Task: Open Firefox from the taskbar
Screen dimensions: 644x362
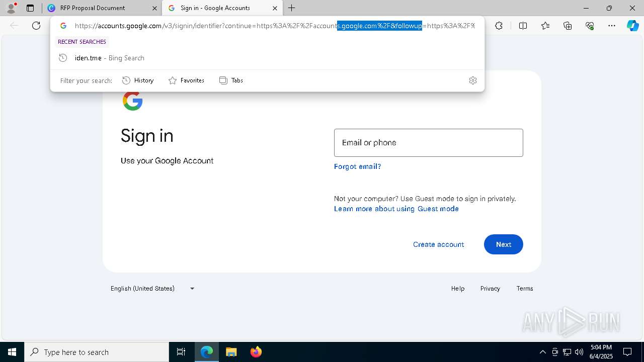Action: 256,352
